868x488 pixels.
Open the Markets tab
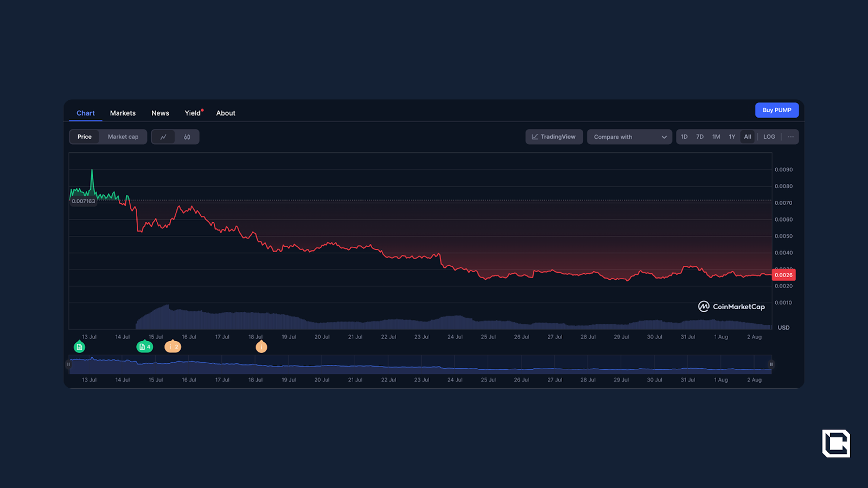click(x=123, y=113)
